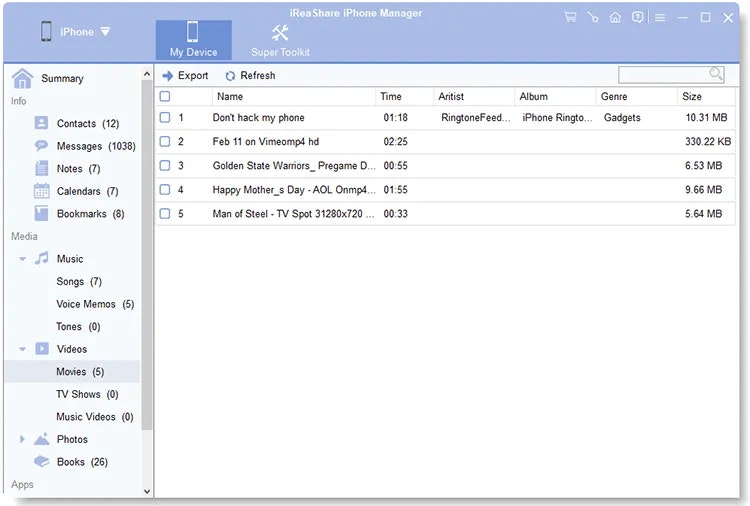Sort by the Name column header

[294, 96]
